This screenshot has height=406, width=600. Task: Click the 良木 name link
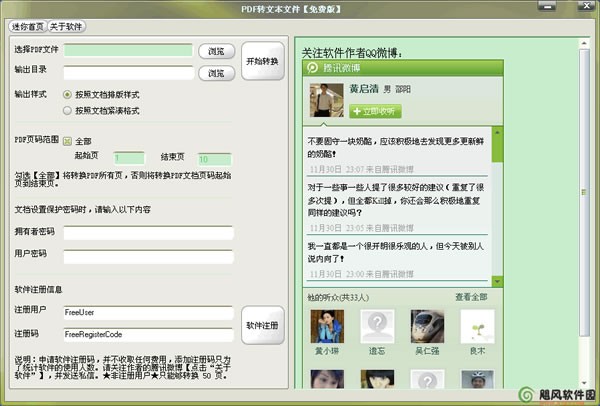tap(478, 351)
